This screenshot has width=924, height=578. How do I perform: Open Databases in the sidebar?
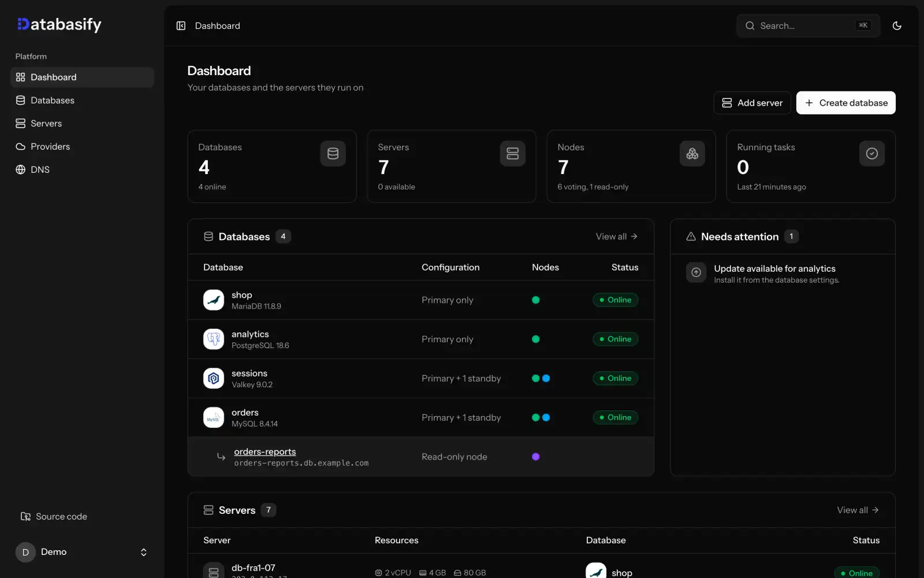tap(82, 100)
